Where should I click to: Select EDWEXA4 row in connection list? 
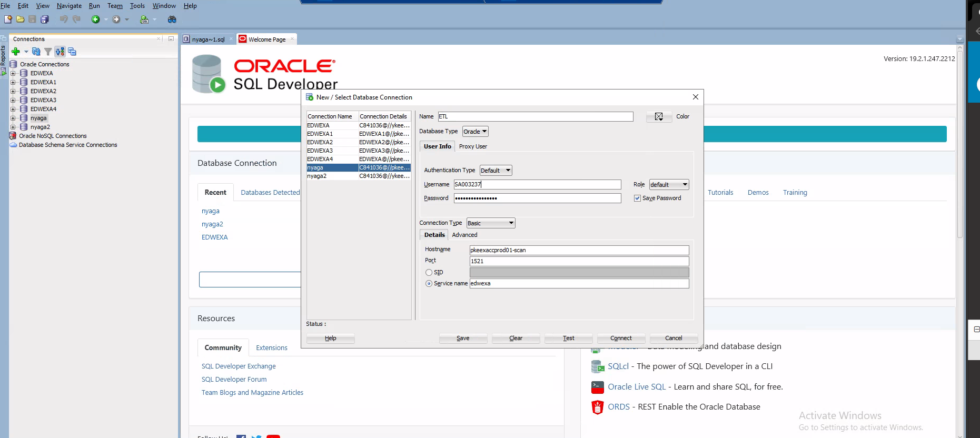point(359,159)
